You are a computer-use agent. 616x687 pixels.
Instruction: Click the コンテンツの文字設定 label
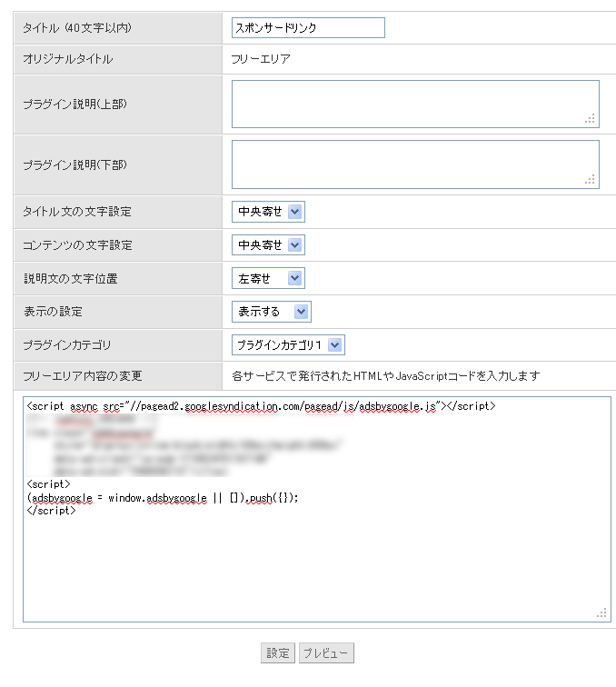coord(77,245)
